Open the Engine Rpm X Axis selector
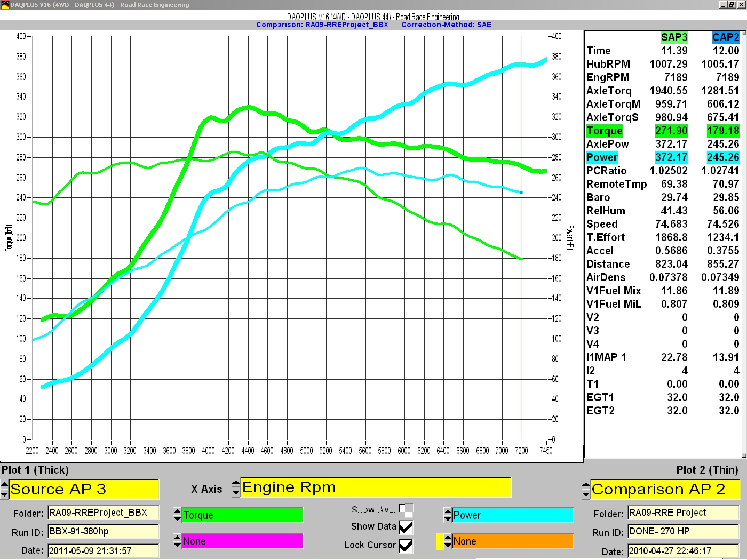The width and height of the screenshot is (747, 560). [x=376, y=487]
